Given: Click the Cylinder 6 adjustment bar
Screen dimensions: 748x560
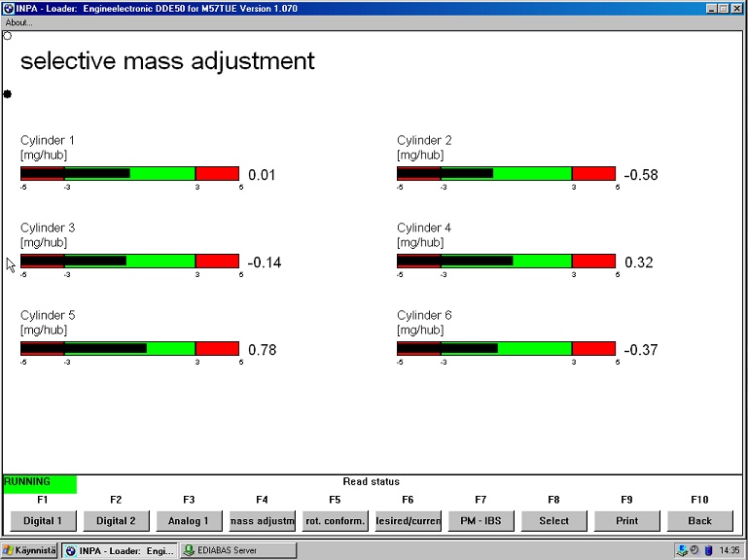Looking at the screenshot, I should coord(506,349).
